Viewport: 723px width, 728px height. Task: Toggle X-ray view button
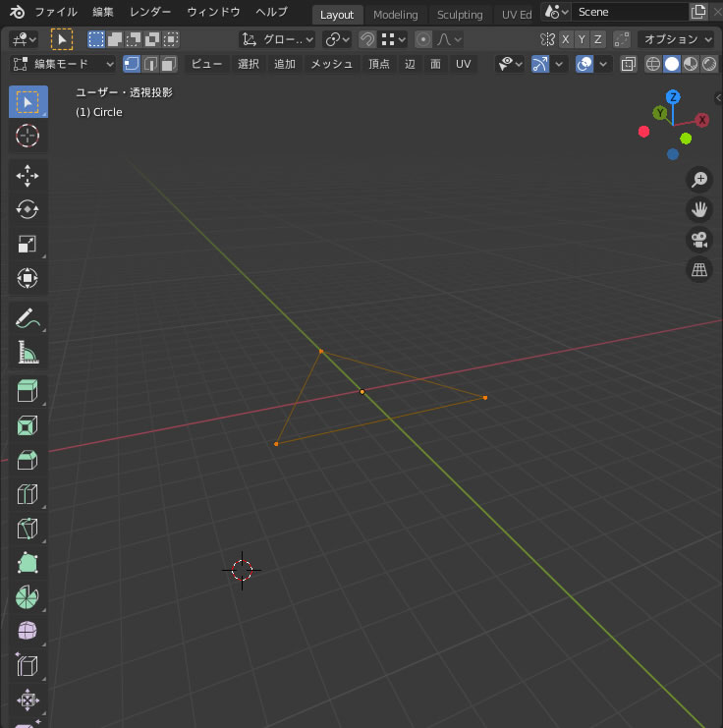point(629,64)
